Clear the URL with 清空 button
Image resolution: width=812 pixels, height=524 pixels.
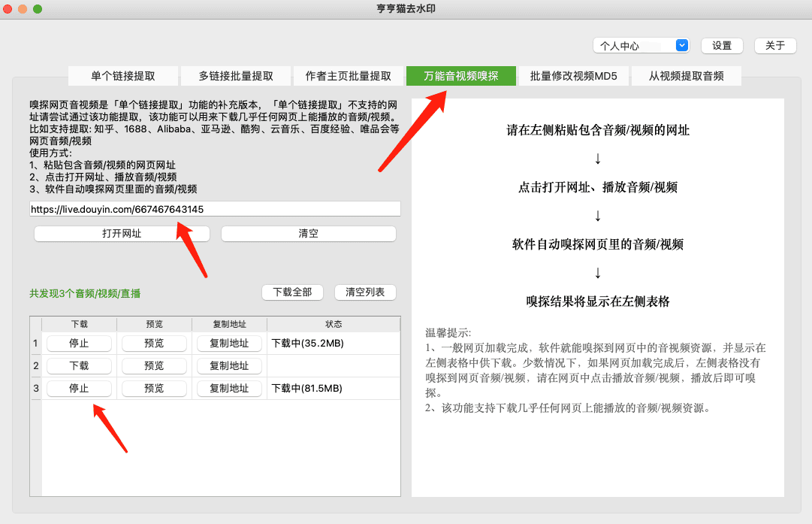point(309,233)
